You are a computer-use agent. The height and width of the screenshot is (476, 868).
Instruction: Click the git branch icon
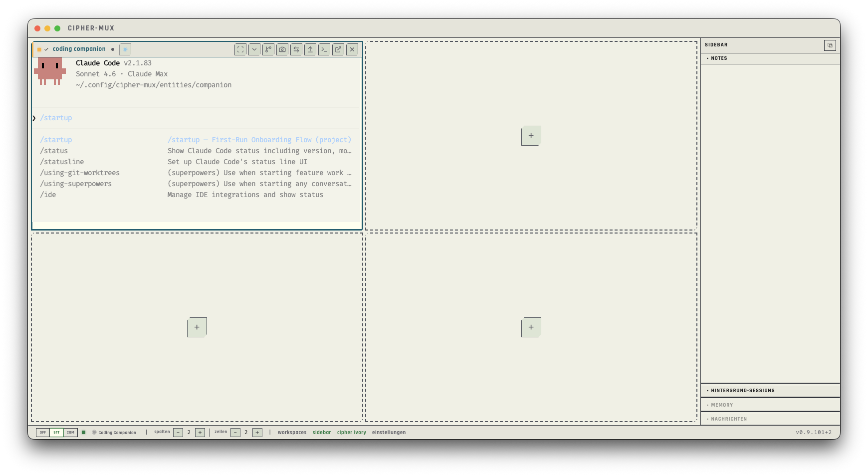(x=268, y=49)
